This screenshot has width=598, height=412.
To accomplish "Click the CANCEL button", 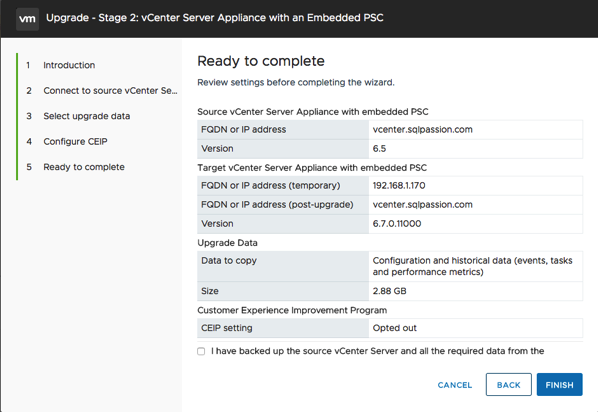I will tap(455, 385).
